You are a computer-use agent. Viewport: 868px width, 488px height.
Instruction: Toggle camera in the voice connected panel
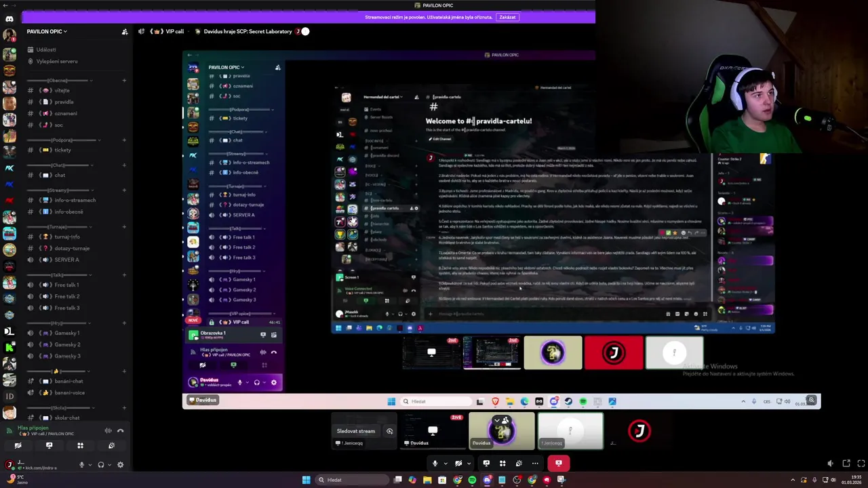(18, 445)
